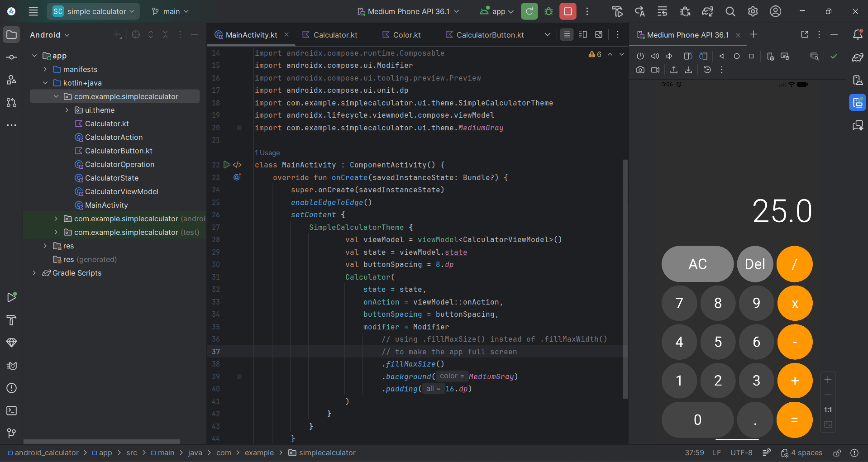The height and width of the screenshot is (462, 868).
Task: Sync project with Gradle files
Action: pos(707,11)
